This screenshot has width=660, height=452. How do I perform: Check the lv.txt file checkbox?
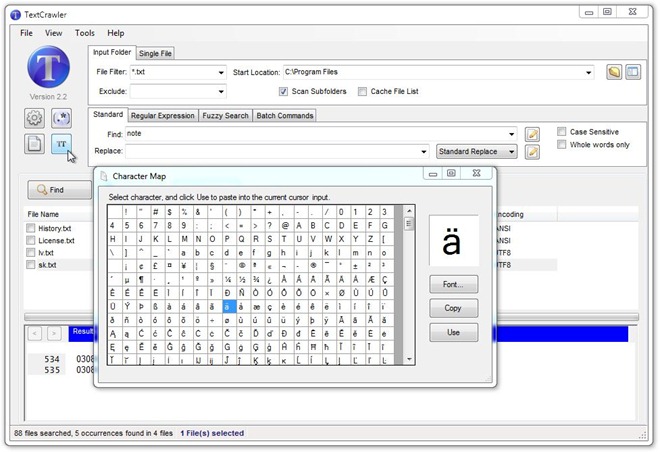[30, 253]
